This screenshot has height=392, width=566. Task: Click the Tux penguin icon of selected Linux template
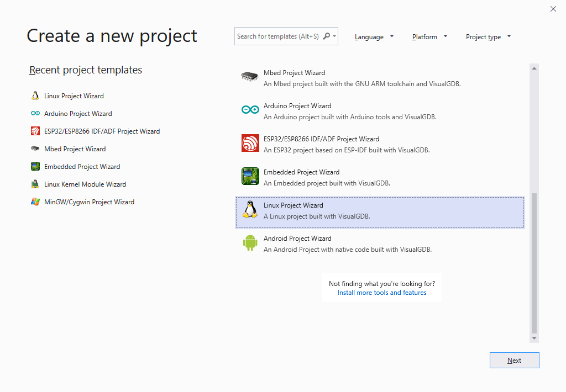click(x=250, y=209)
